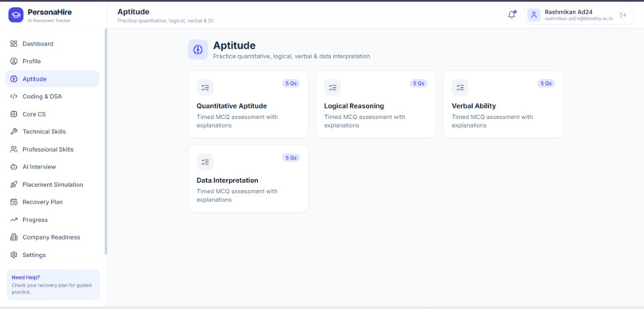
Task: Check Company Readiness section
Action: pos(52,237)
